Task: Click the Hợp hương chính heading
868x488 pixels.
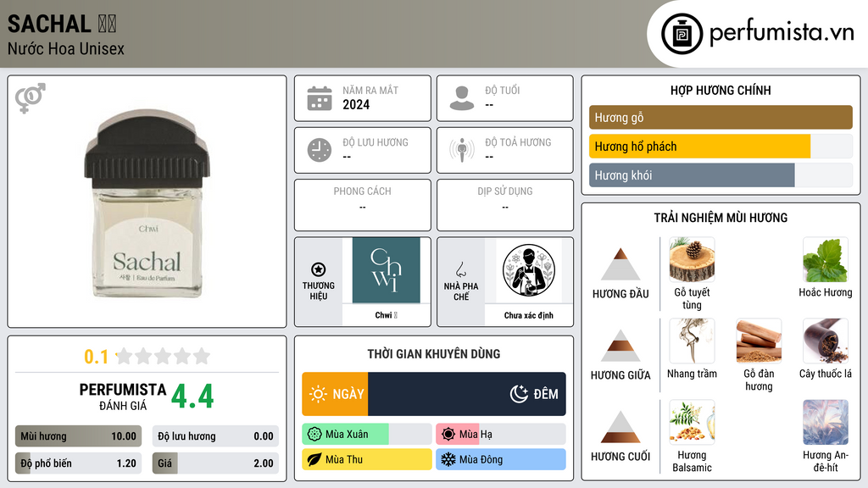Action: click(x=721, y=90)
